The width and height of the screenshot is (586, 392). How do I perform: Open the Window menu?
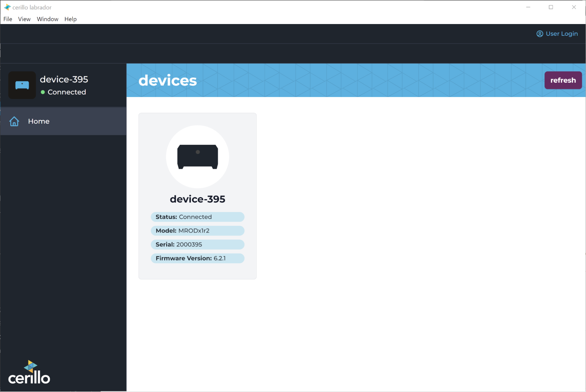pos(47,19)
